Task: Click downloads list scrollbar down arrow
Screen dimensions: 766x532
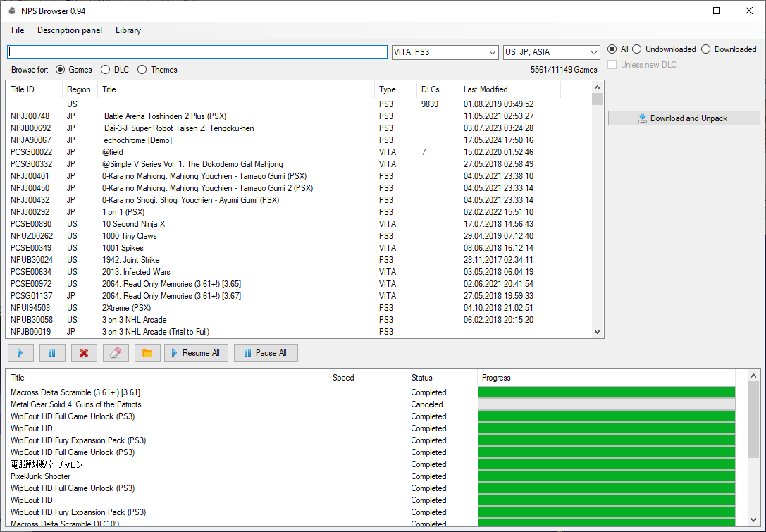Action: click(753, 520)
